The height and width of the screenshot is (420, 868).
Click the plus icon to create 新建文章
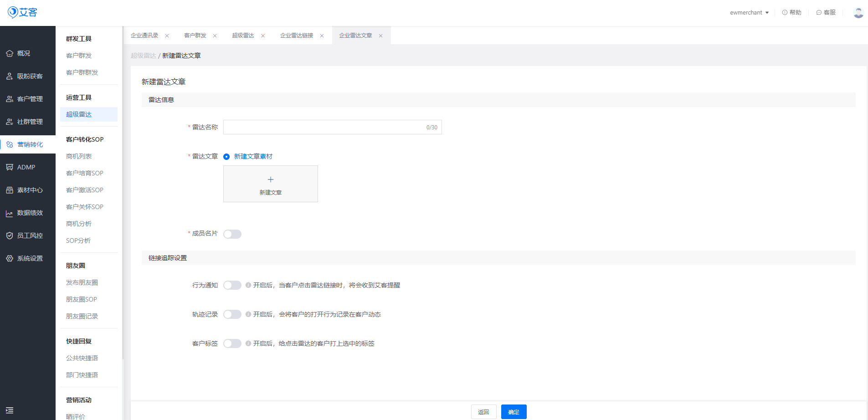coord(271,179)
